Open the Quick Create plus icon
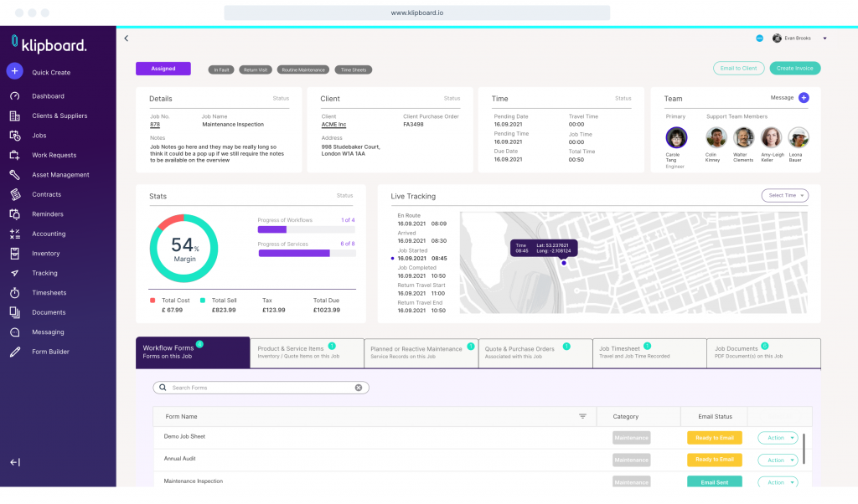 pyautogui.click(x=14, y=71)
